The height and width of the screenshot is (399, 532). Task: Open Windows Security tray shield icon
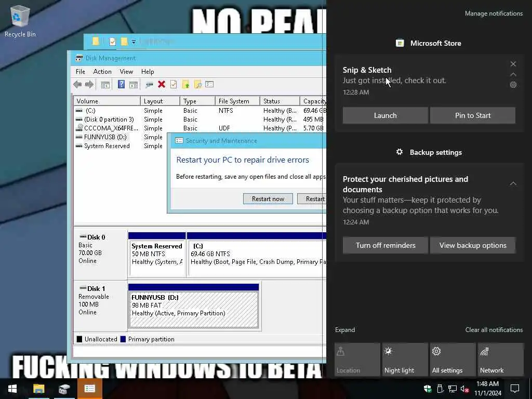pos(428,389)
